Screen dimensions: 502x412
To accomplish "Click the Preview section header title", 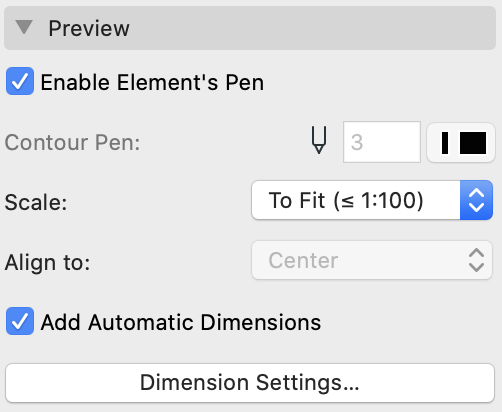I will click(89, 28).
